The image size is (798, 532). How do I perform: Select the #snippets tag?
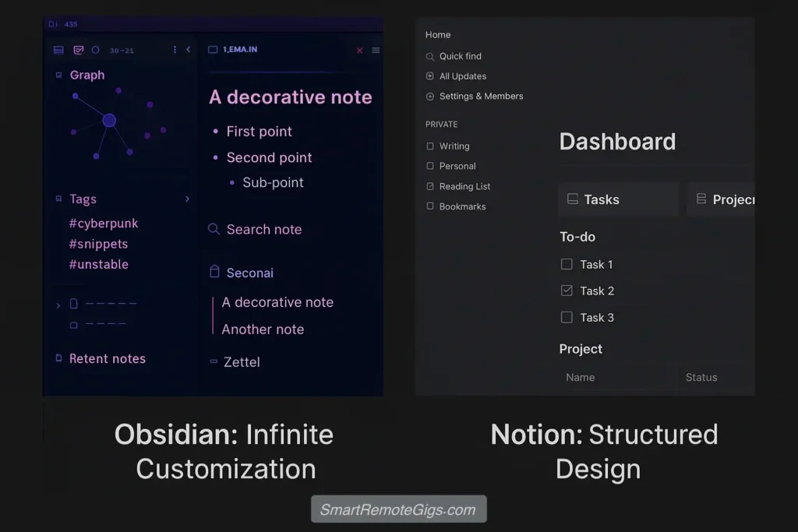point(98,244)
